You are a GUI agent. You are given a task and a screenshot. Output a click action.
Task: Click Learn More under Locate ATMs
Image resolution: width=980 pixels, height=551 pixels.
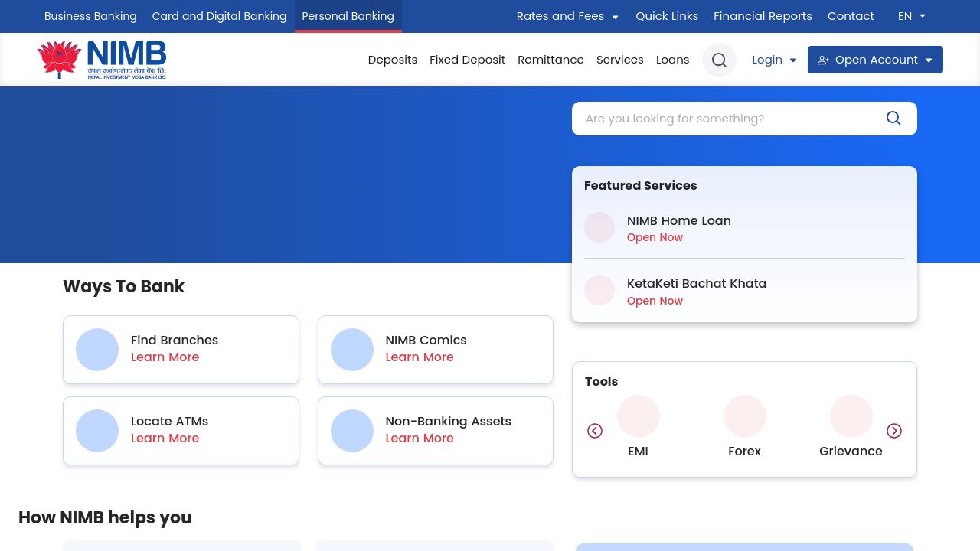[x=165, y=439]
